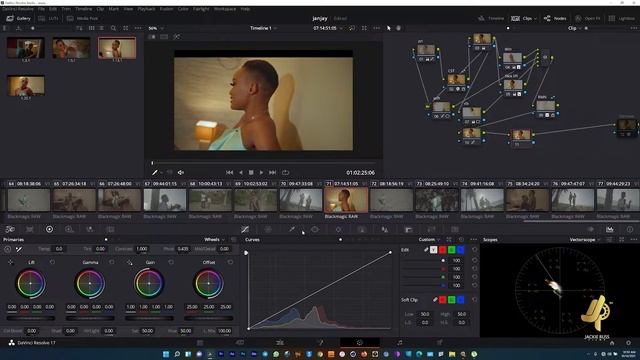Open the LUTs panel

coord(48,18)
